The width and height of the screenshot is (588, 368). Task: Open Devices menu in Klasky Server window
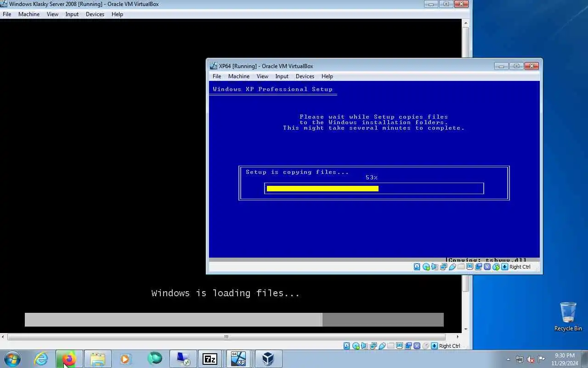point(95,14)
